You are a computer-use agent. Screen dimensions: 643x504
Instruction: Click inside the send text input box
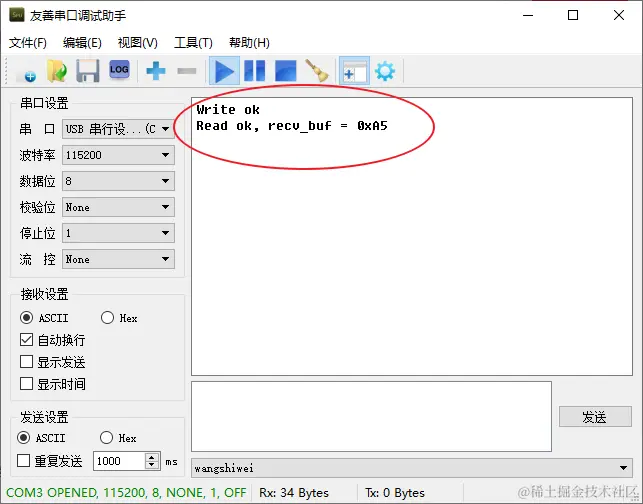tap(372, 416)
